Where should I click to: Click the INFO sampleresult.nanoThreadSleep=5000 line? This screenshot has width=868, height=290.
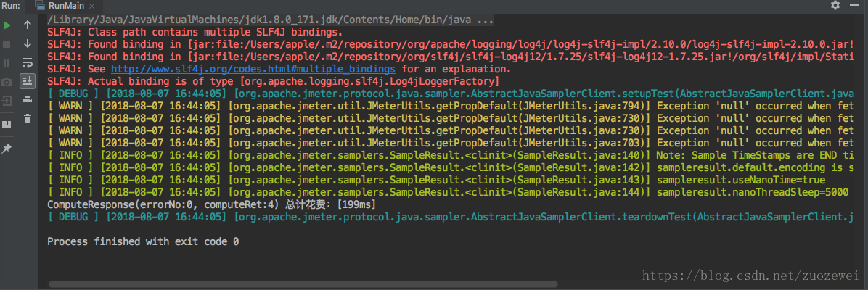click(449, 192)
